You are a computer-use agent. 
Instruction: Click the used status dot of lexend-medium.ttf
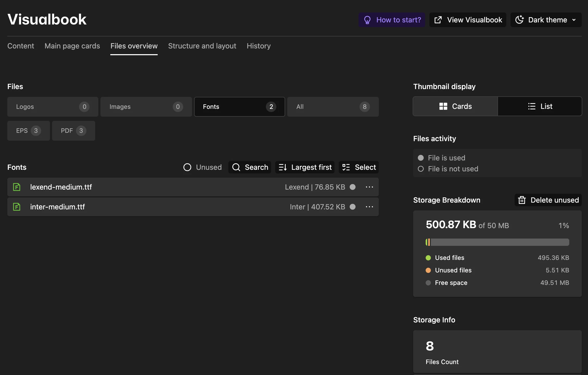(x=353, y=187)
